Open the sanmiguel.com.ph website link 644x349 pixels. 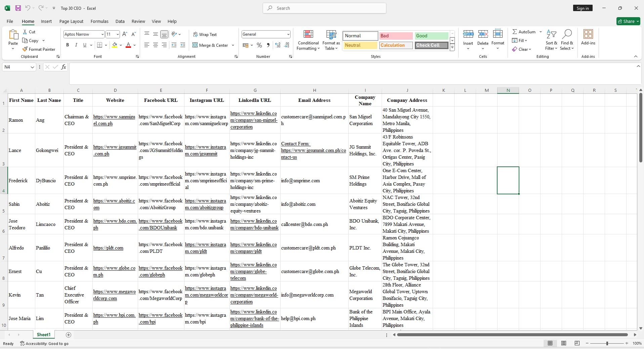[x=114, y=120]
